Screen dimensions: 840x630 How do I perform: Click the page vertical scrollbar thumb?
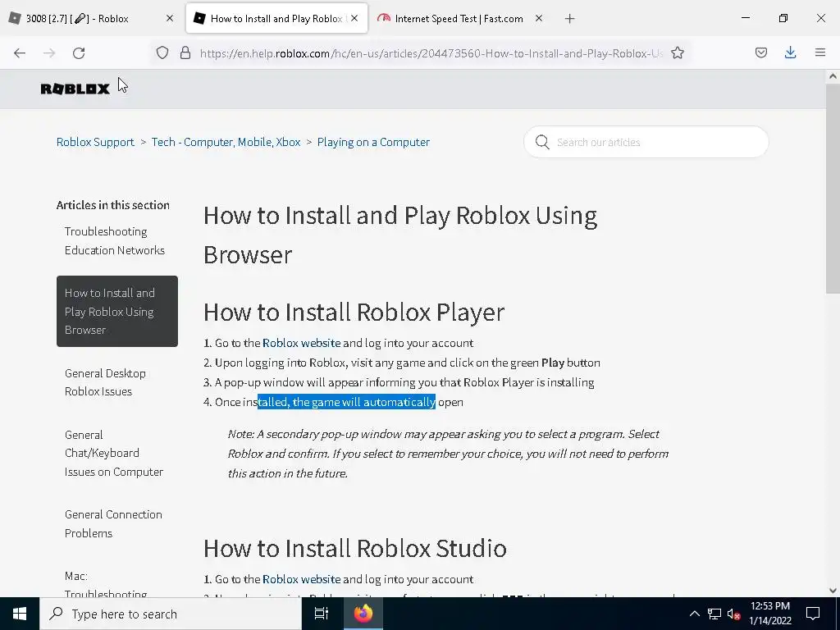coord(833,189)
